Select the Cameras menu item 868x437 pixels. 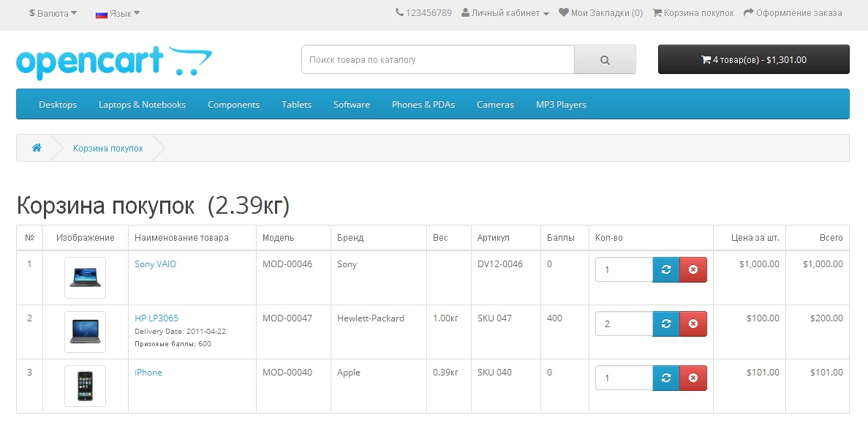496,104
